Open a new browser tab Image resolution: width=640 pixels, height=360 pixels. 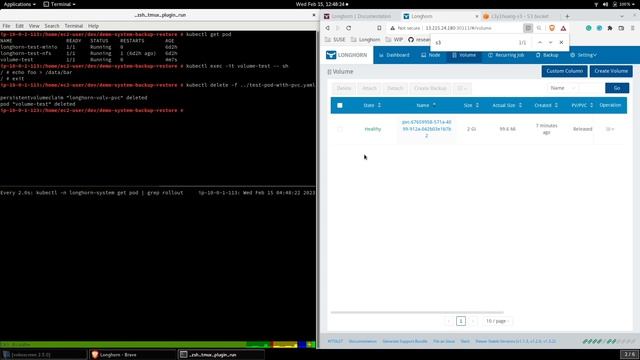567,16
